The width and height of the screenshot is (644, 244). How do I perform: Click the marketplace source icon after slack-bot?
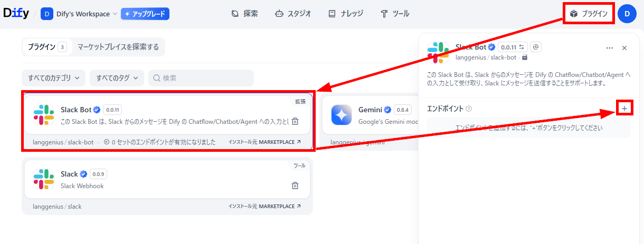pyautogui.click(x=525, y=57)
